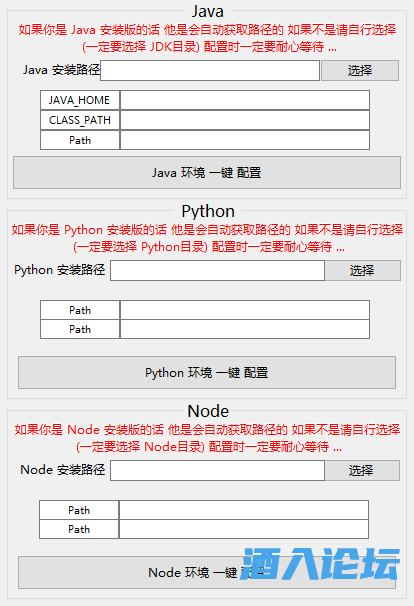Image resolution: width=414 pixels, height=606 pixels.
Task: Click the Python group title
Action: [208, 211]
